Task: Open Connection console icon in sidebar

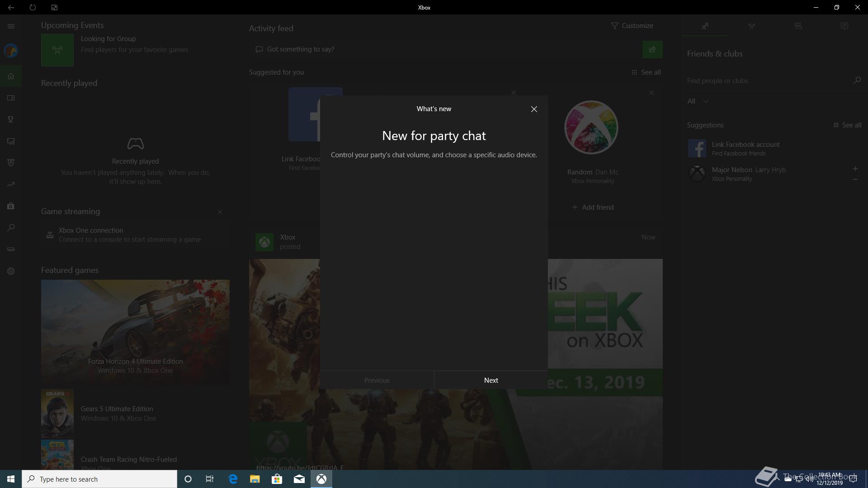Action: [x=11, y=249]
